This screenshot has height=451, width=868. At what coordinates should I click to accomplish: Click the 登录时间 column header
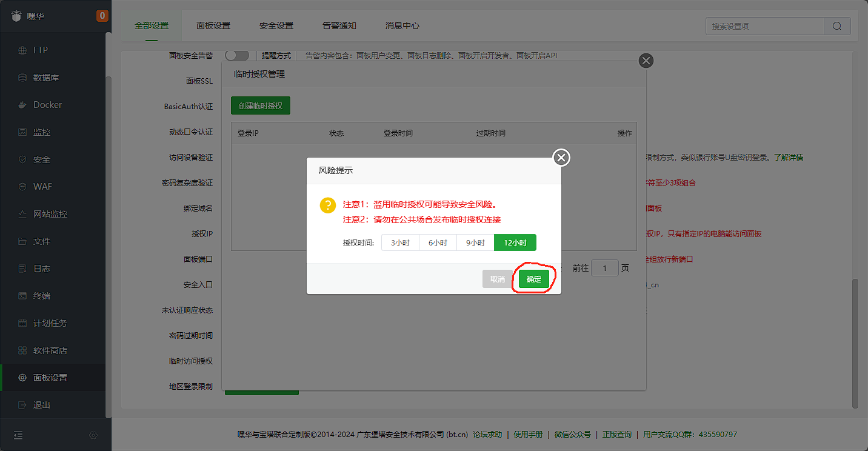pos(398,133)
